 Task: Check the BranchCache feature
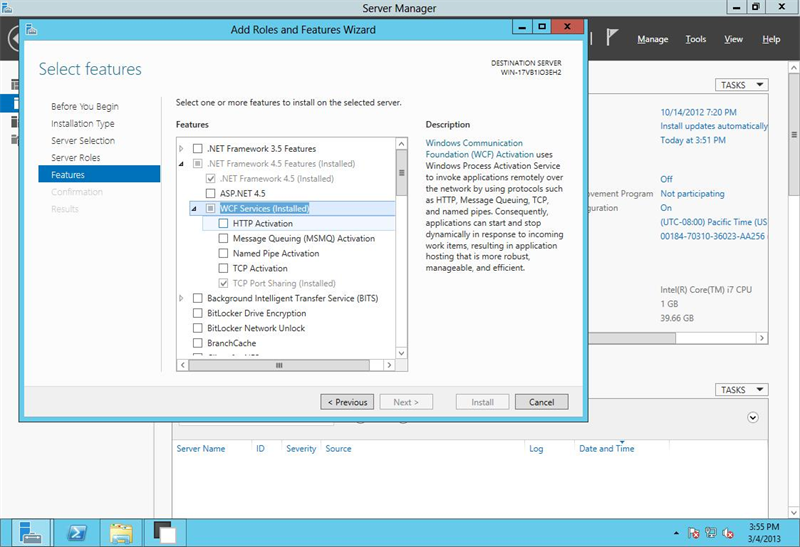coord(197,343)
